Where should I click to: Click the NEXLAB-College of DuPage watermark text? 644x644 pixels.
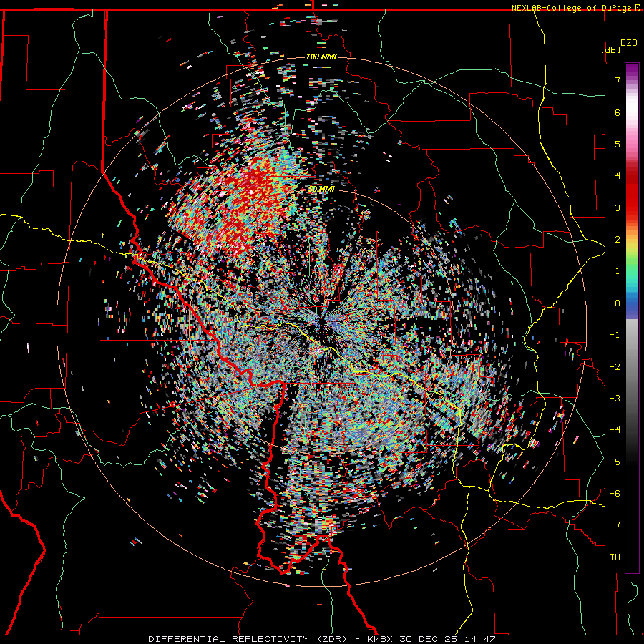coord(576,8)
